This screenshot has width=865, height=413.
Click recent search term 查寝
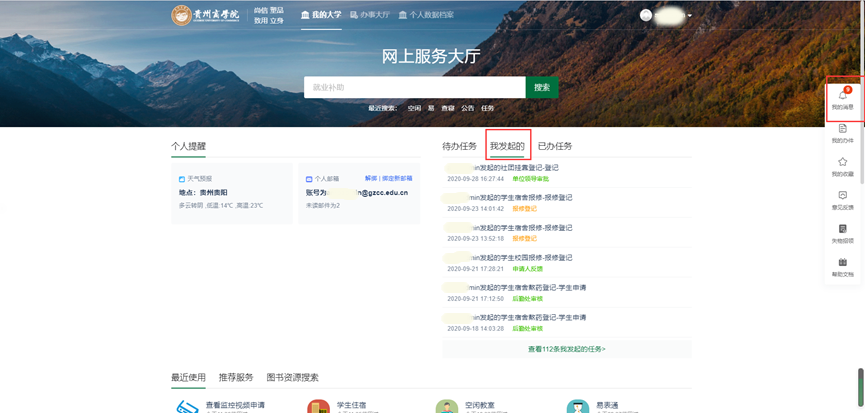click(447, 108)
